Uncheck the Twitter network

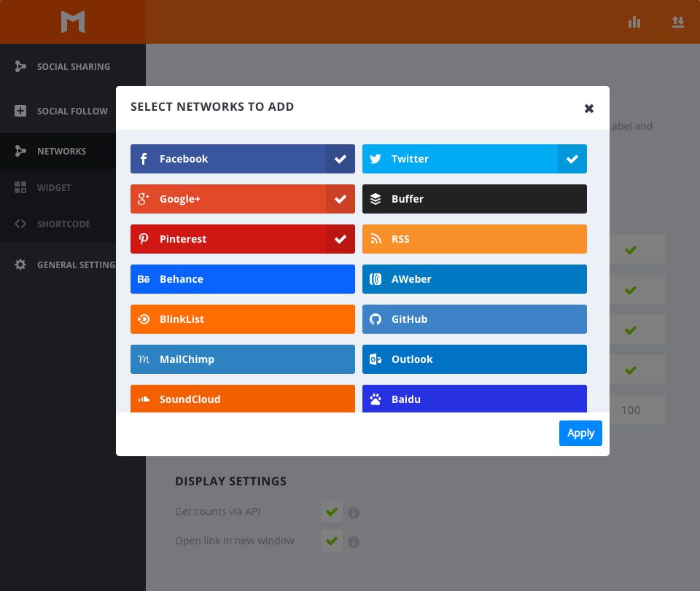coord(572,159)
